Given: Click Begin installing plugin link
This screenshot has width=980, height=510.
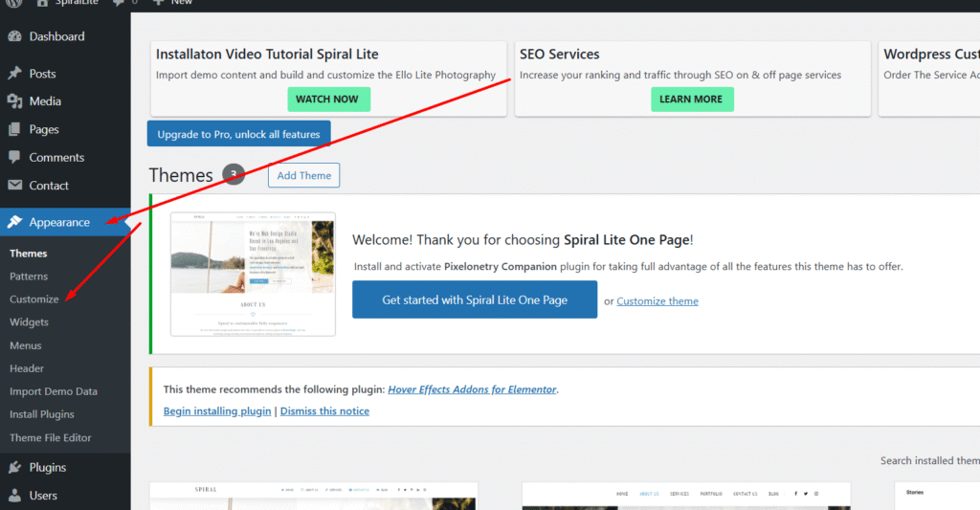Looking at the screenshot, I should (217, 411).
